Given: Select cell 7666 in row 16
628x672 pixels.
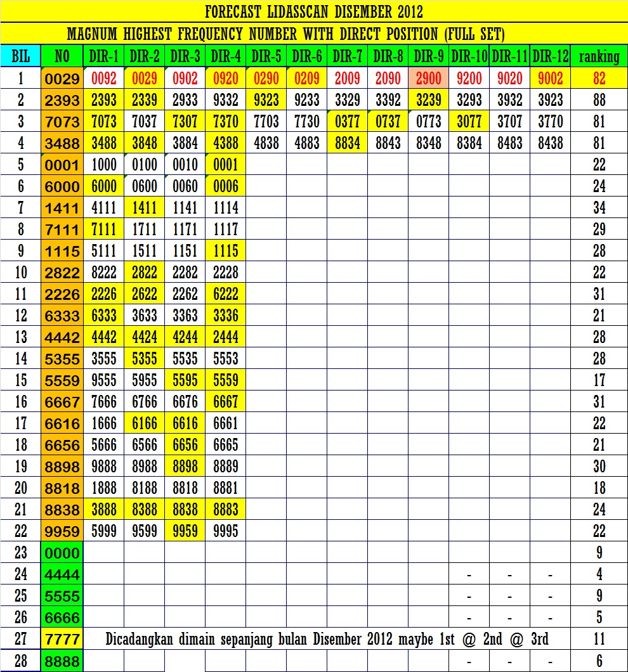Looking at the screenshot, I should coord(104,401).
